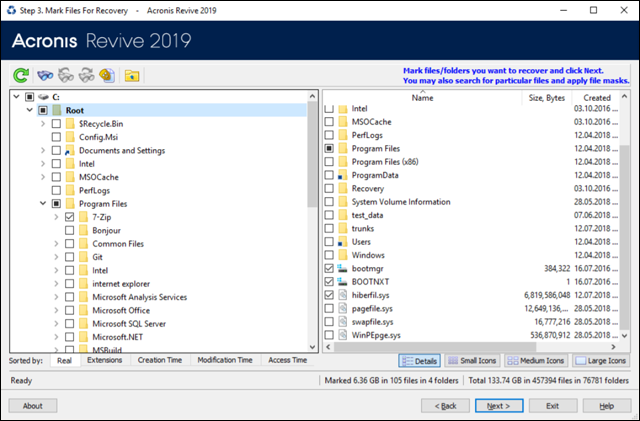Image resolution: width=640 pixels, height=421 pixels.
Task: Click the file list vertical scrollbar thumb
Action: pos(624,237)
